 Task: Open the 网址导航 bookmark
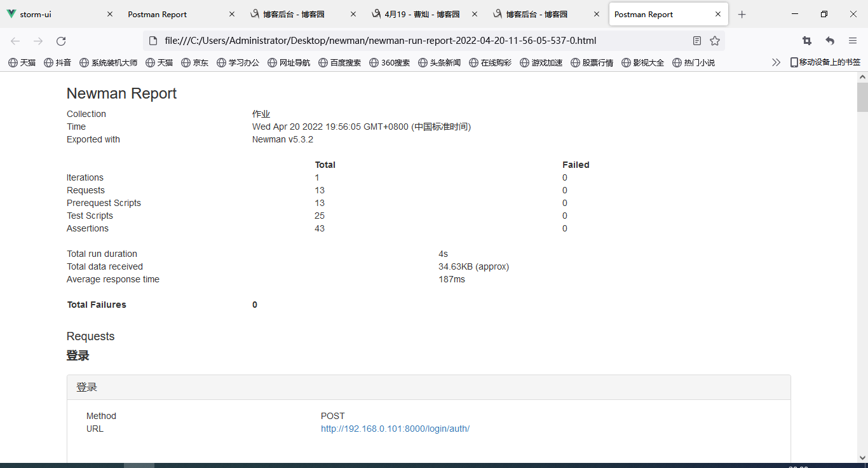pos(288,62)
